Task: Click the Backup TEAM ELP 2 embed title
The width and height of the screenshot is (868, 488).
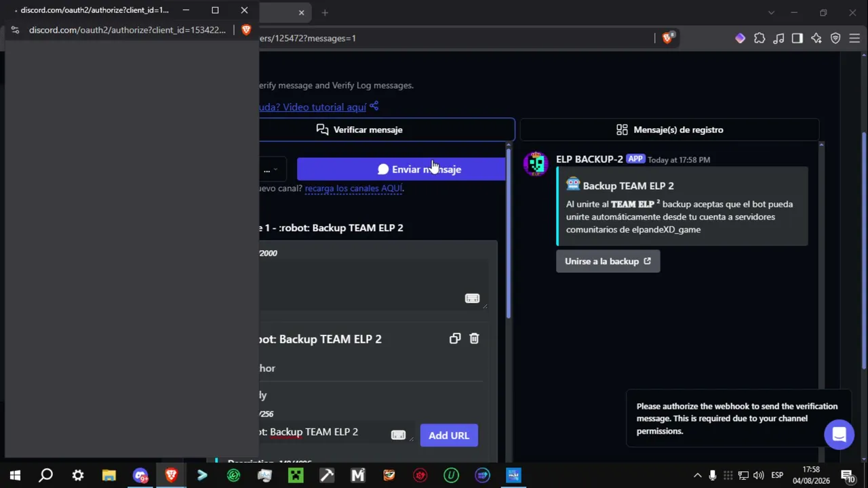Action: pos(628,186)
